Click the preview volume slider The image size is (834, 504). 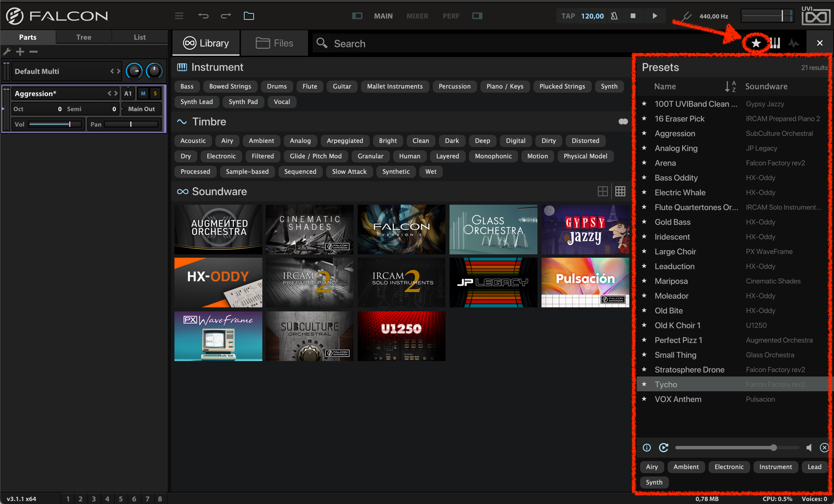736,448
